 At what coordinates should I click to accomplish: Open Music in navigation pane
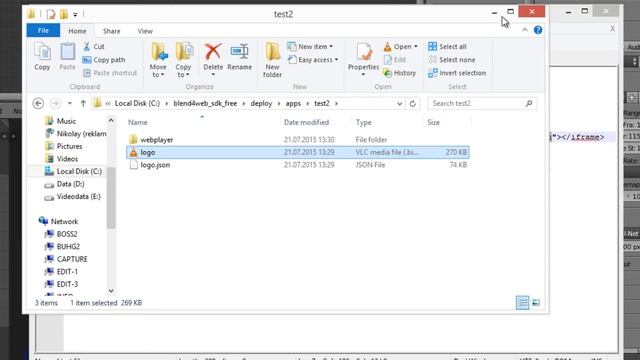coord(66,121)
